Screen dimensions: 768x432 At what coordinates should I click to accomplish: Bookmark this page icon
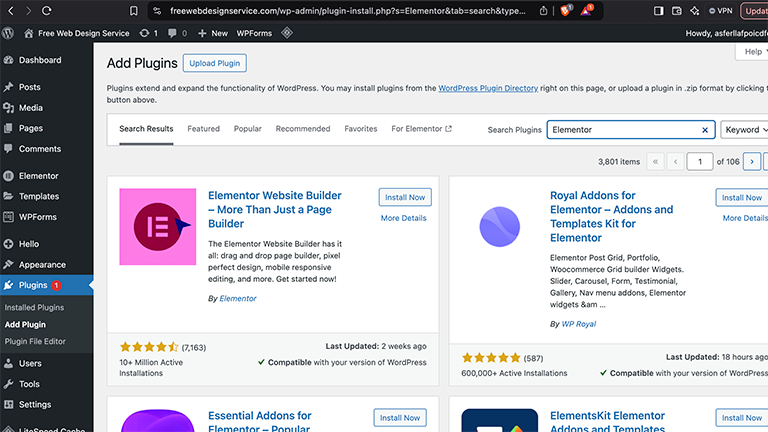[134, 11]
